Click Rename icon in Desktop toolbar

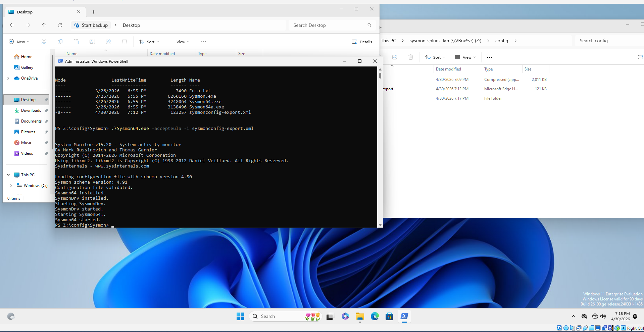coord(92,42)
